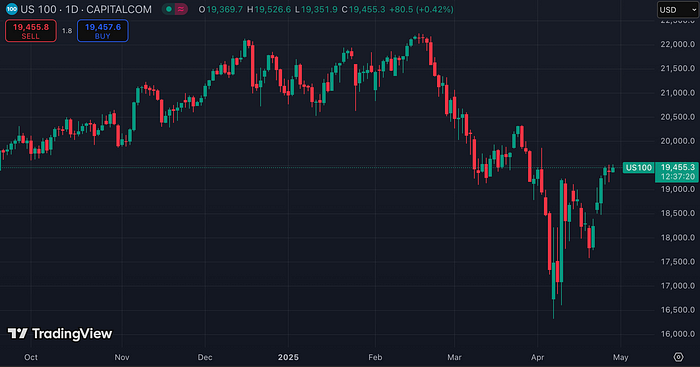Click the close value C19,455.3
Screen dimensions: 700x367
pos(363,9)
